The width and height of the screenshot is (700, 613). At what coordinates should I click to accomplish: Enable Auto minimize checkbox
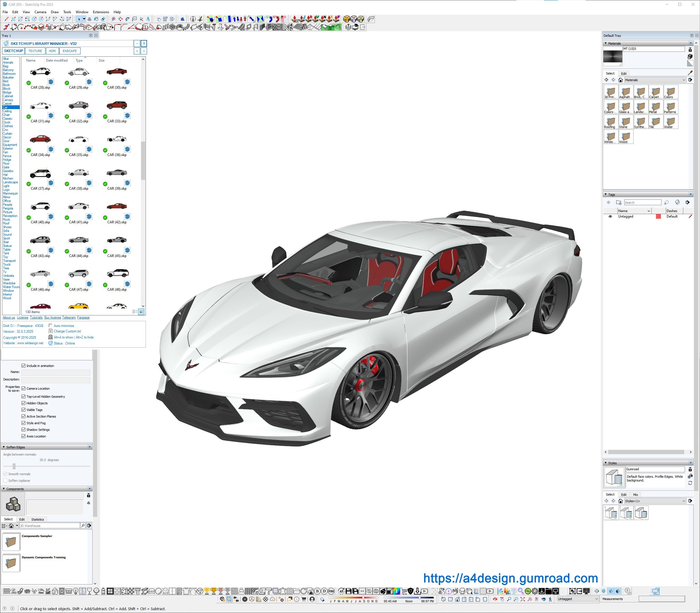pos(51,326)
